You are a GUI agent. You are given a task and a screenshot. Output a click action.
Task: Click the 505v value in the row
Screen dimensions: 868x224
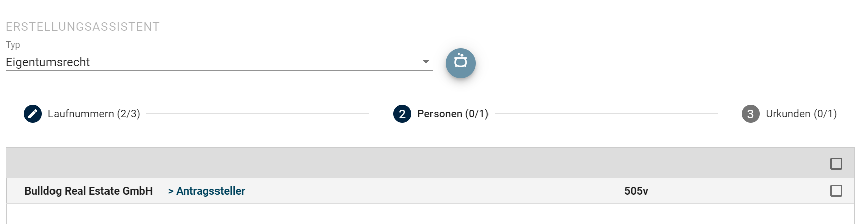pyautogui.click(x=636, y=191)
